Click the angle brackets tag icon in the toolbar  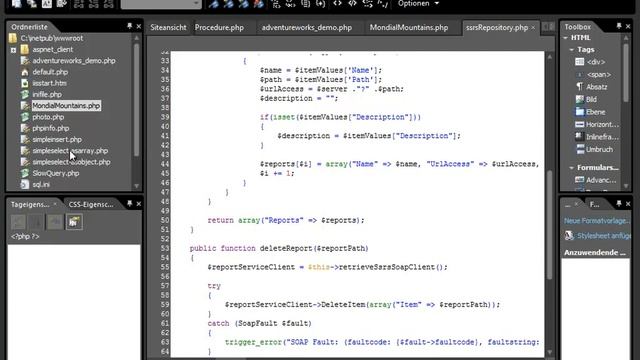coord(338,4)
